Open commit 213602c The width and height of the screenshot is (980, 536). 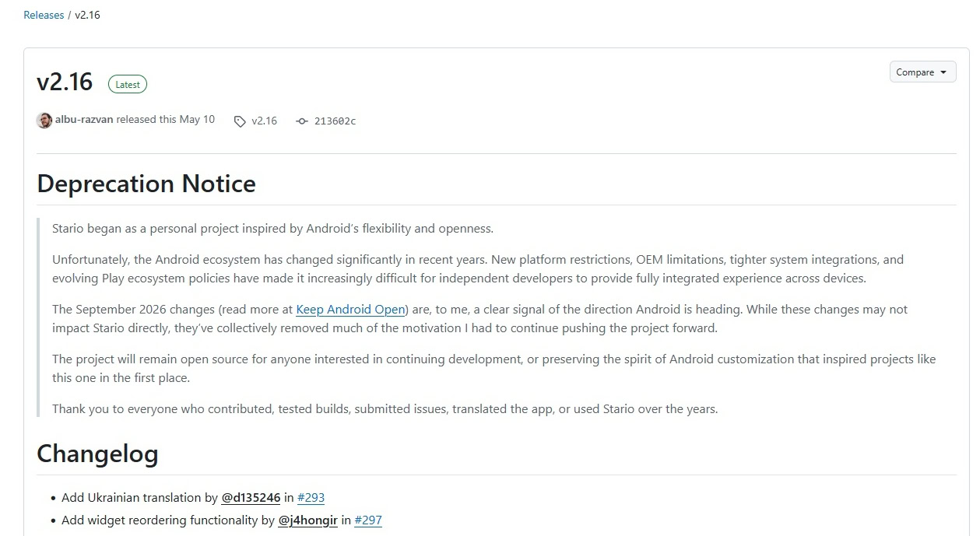click(335, 121)
